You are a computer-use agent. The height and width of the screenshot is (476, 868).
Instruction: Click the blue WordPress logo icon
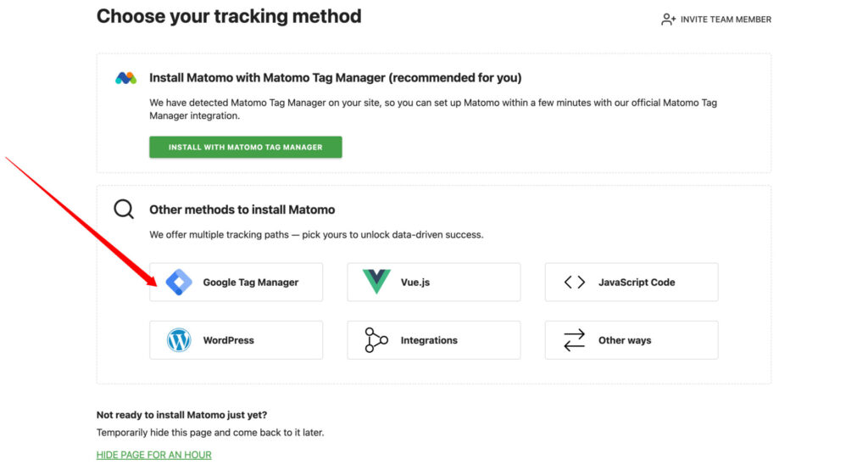(179, 340)
